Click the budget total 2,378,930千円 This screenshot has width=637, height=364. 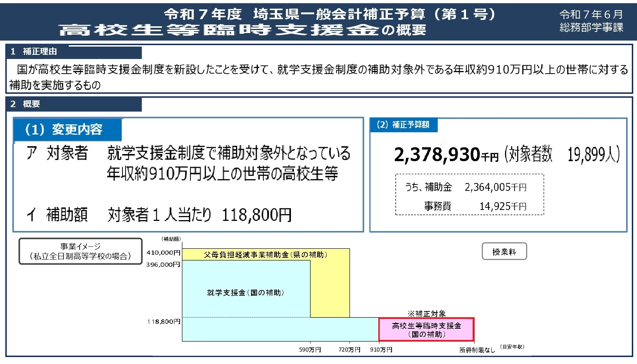[x=446, y=154]
